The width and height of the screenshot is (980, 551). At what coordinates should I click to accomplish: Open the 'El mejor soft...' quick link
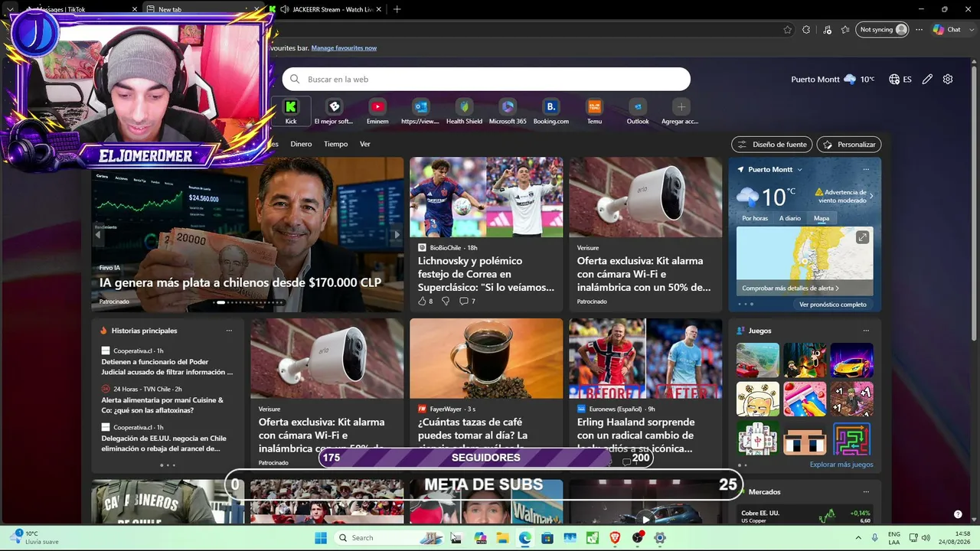point(334,112)
